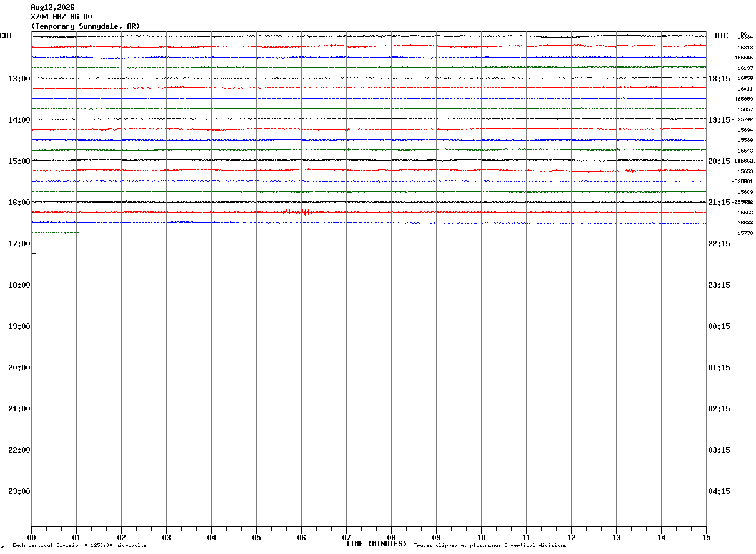This screenshot has height=554, width=756.
Task: Click the X704 HHZ AG 00 station code
Action: point(61,17)
